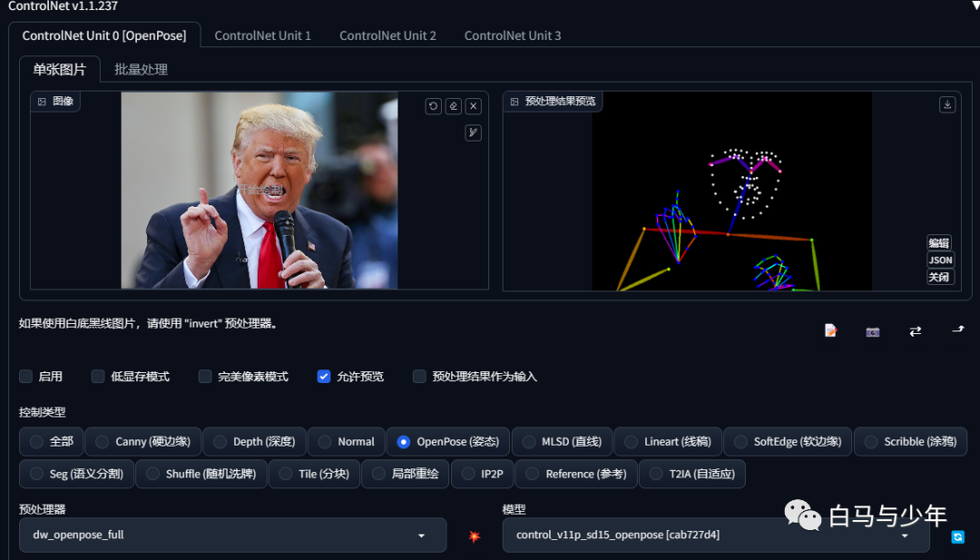Open the dw_openpose_full preprocessor dropdown

pos(232,535)
